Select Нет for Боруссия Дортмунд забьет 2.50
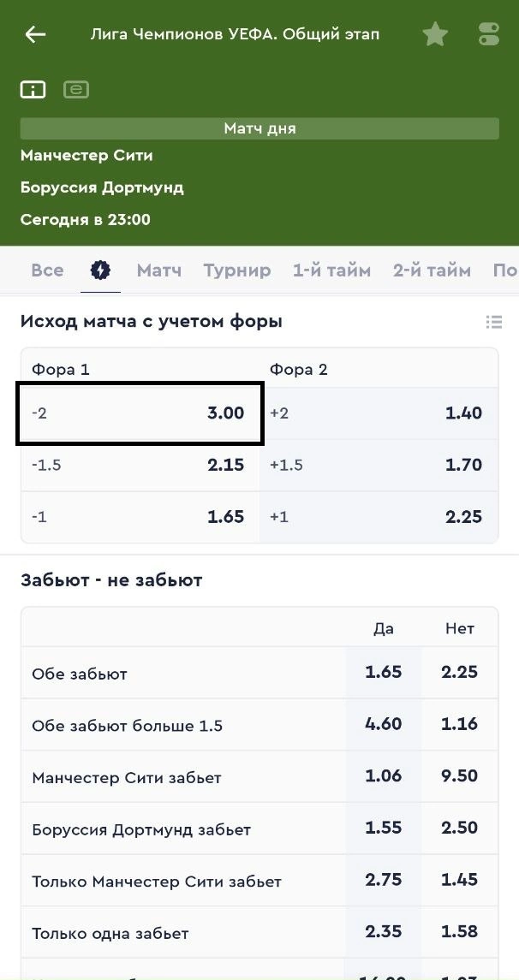Image resolution: width=519 pixels, height=980 pixels. tap(460, 829)
